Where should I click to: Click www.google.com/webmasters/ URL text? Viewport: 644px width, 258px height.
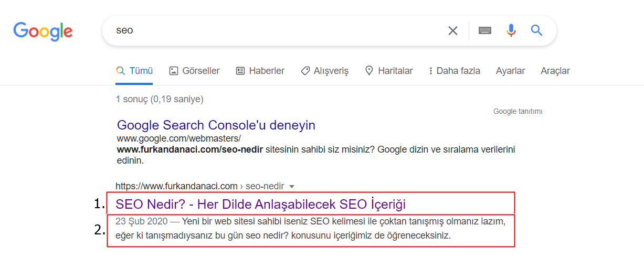178,138
